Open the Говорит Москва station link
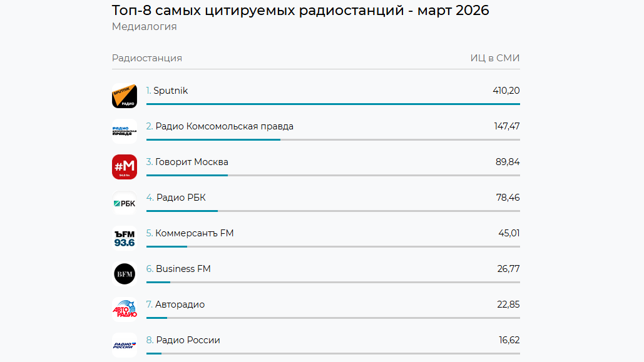Viewport: 644px width, 362px height. (192, 162)
